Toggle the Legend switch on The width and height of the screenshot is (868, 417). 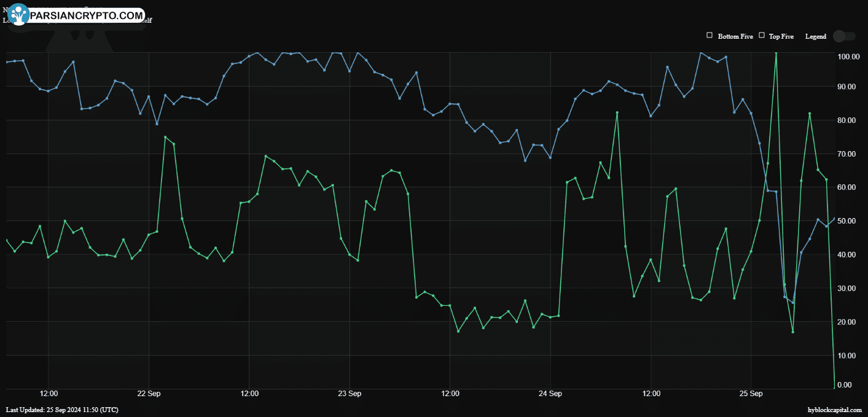tap(844, 36)
